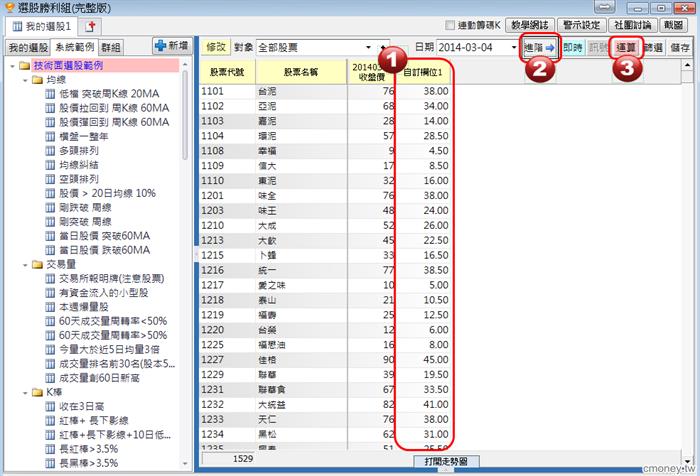Click the 修改 button
Screen dimensions: 700x476
216,47
